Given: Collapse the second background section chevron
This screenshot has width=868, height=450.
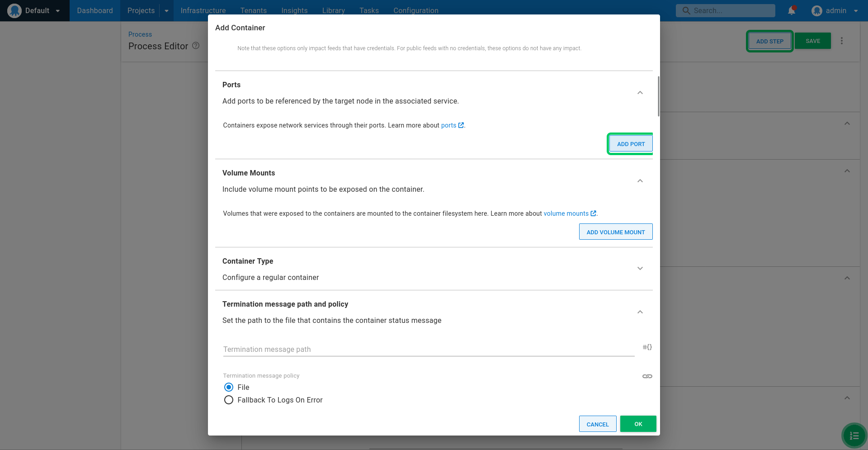Looking at the screenshot, I should (x=847, y=171).
